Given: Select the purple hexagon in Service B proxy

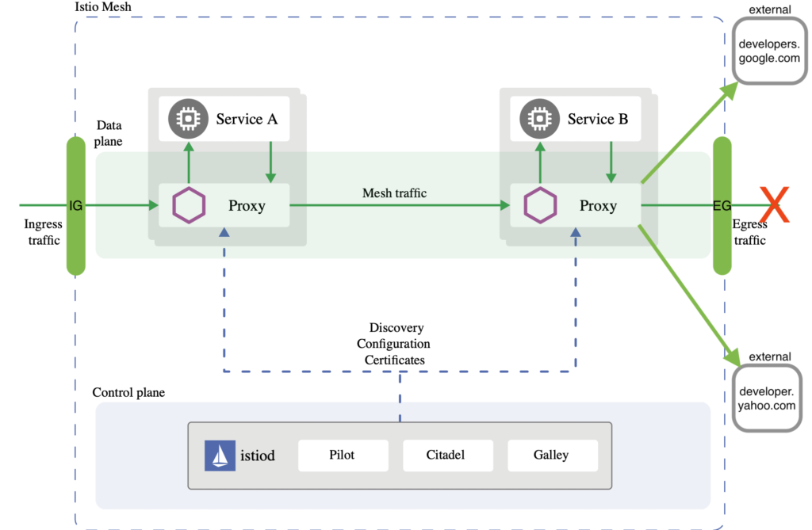Looking at the screenshot, I should click(541, 206).
